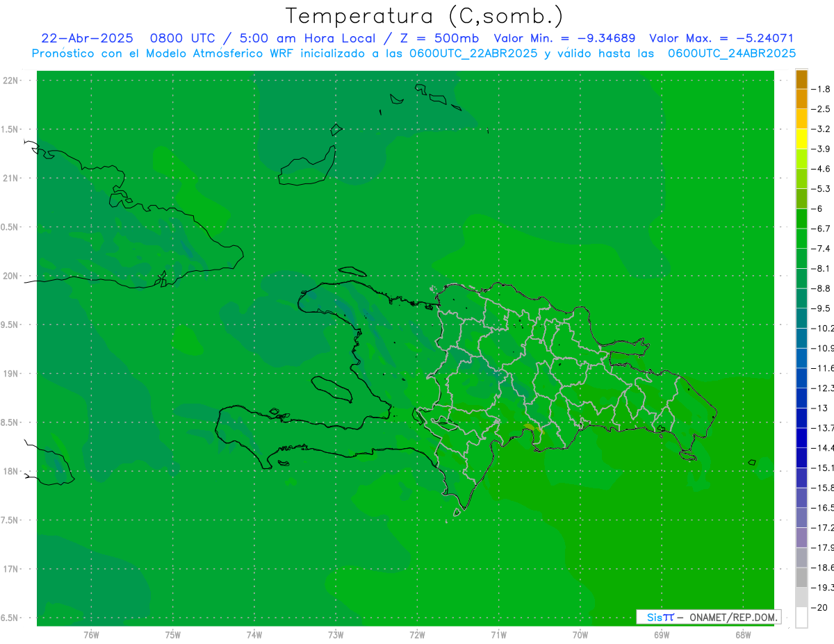Click the legend value '-13' label
Viewport: 834px width, 644px height.
(819, 408)
